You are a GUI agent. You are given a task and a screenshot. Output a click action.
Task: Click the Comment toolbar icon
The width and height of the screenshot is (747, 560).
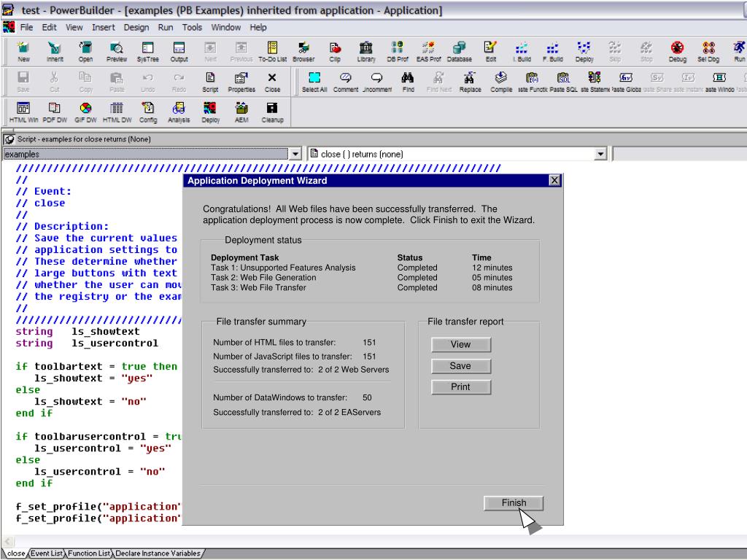tap(345, 82)
